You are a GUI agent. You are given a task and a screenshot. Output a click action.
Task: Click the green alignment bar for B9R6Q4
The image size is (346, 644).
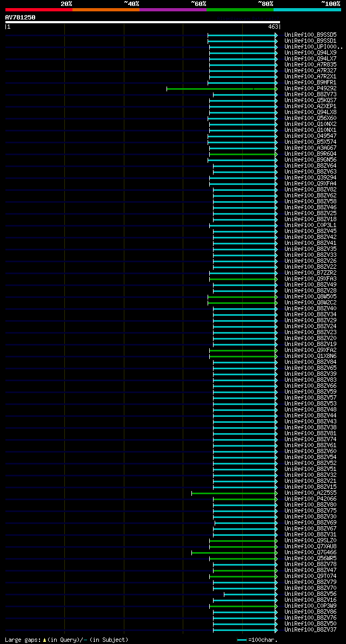click(243, 154)
